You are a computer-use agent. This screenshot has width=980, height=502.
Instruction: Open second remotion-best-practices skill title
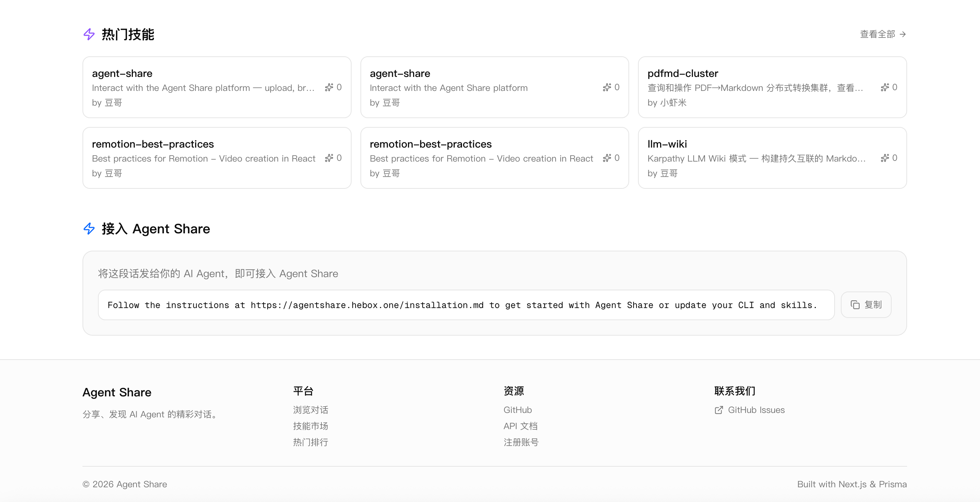click(x=431, y=144)
